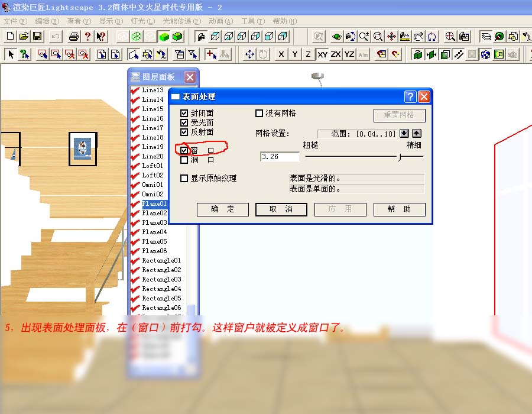Open a file with the folder icon
Viewport: 532px width, 414px height.
pos(24,36)
